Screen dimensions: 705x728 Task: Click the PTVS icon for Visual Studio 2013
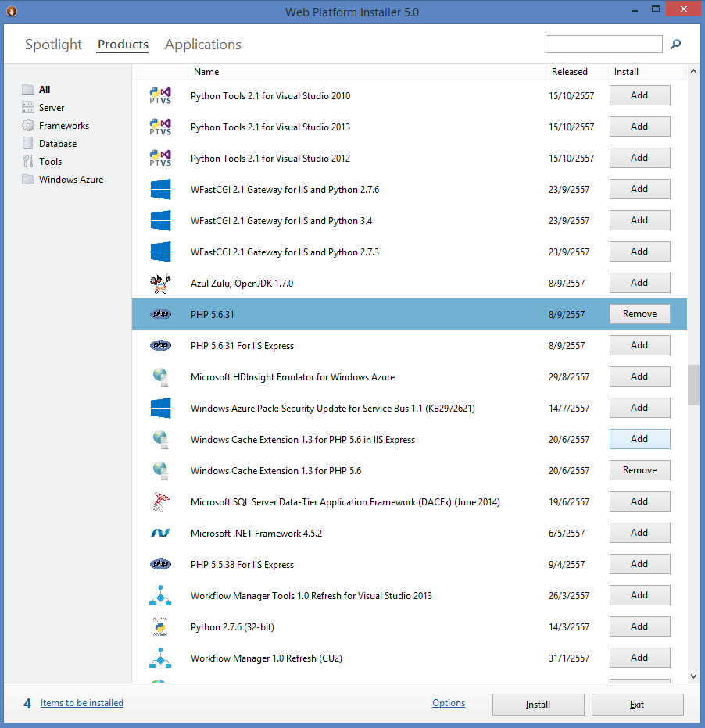(160, 127)
